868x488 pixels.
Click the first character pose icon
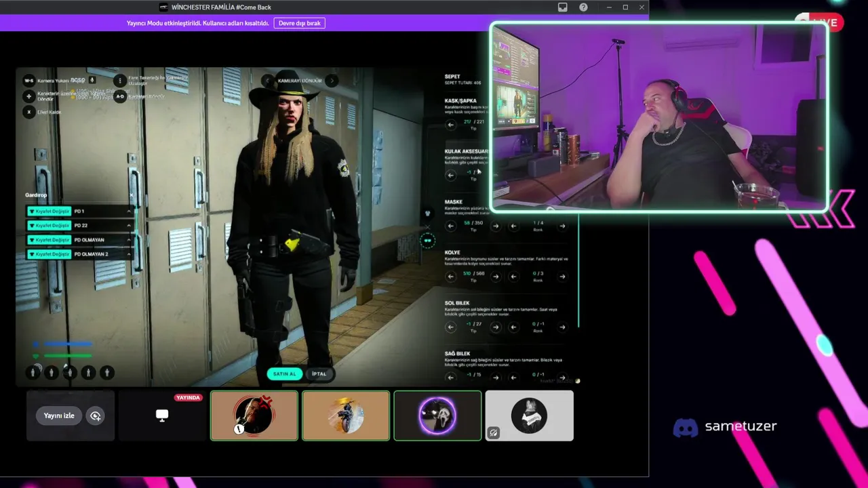(x=33, y=372)
